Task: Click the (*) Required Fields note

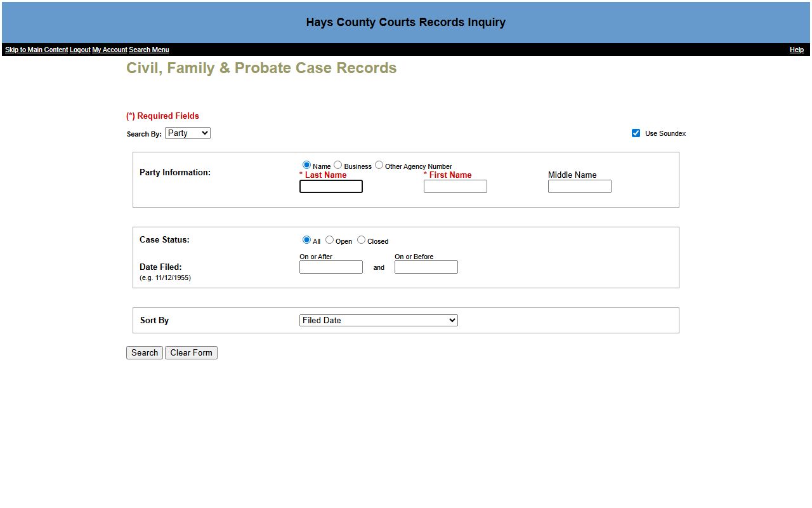Action: pyautogui.click(x=162, y=116)
